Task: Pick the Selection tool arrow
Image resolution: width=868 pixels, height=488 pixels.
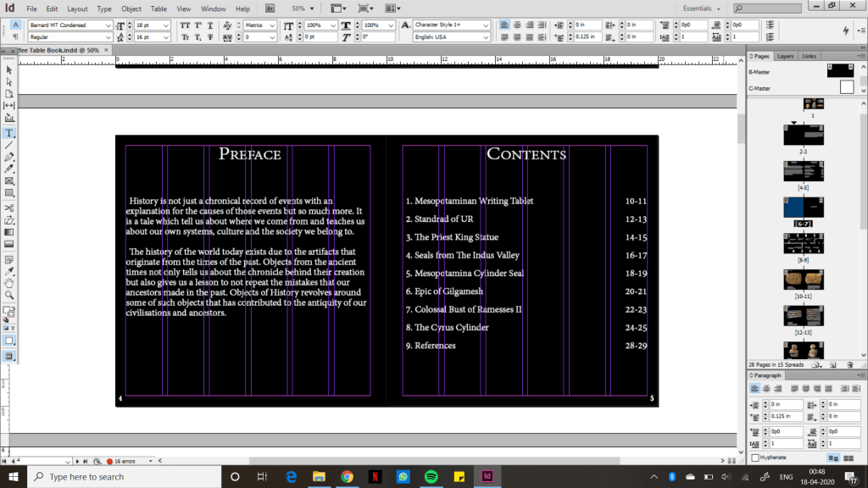Action: [9, 69]
